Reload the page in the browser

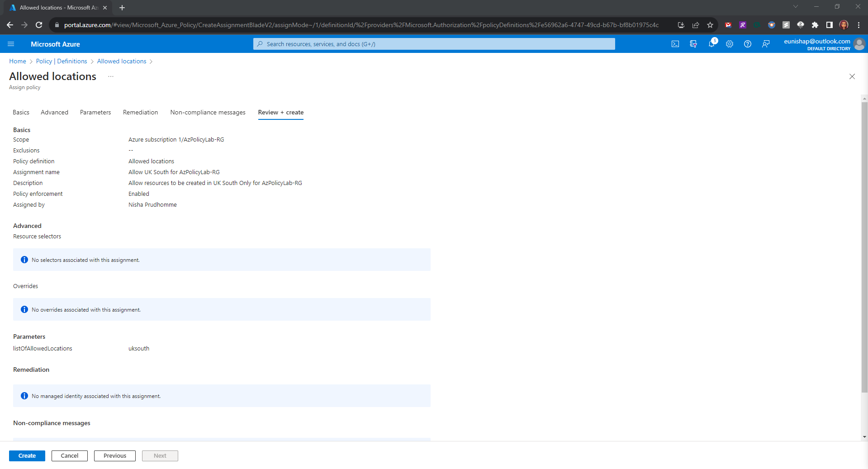pyautogui.click(x=39, y=25)
